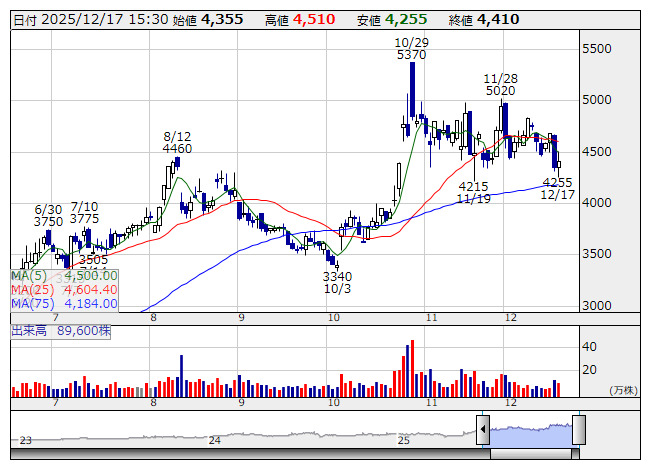Click year 24 marker in overview chart
653x470 pixels.
click(x=215, y=440)
